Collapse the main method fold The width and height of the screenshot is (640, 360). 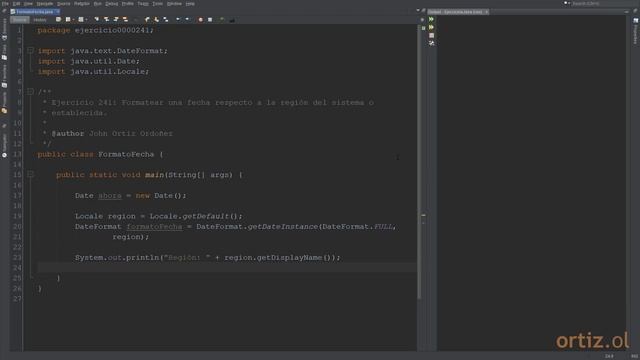30,175
